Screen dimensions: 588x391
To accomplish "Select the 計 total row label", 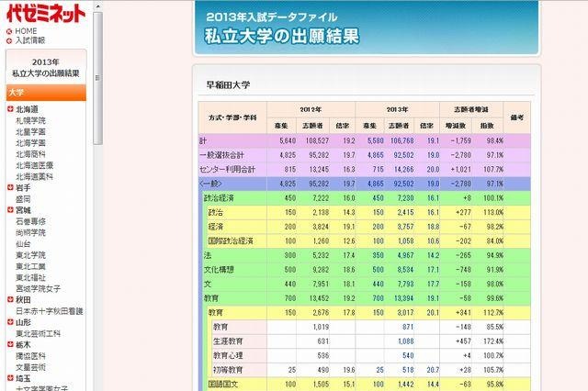I will click(x=203, y=140).
